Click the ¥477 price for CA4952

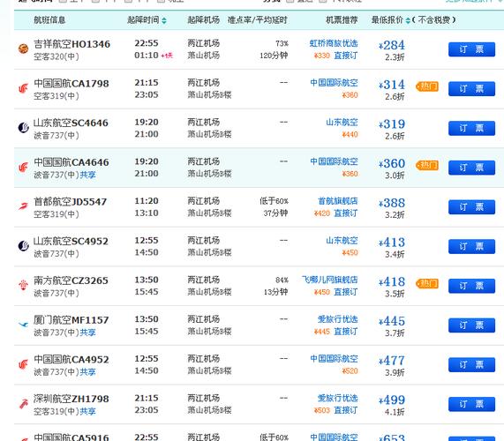392,361
